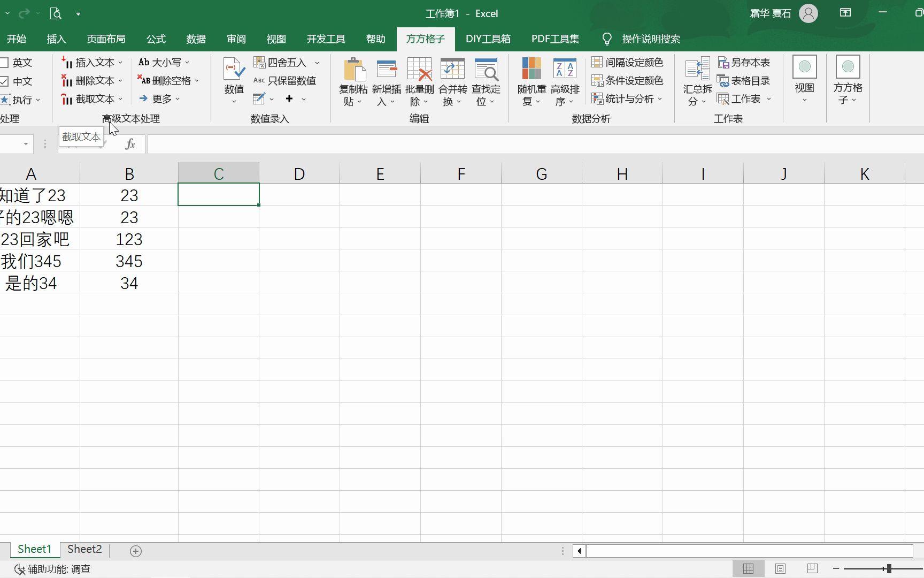This screenshot has height=578, width=924.
Task: Click the insert function fx icon
Action: [130, 144]
